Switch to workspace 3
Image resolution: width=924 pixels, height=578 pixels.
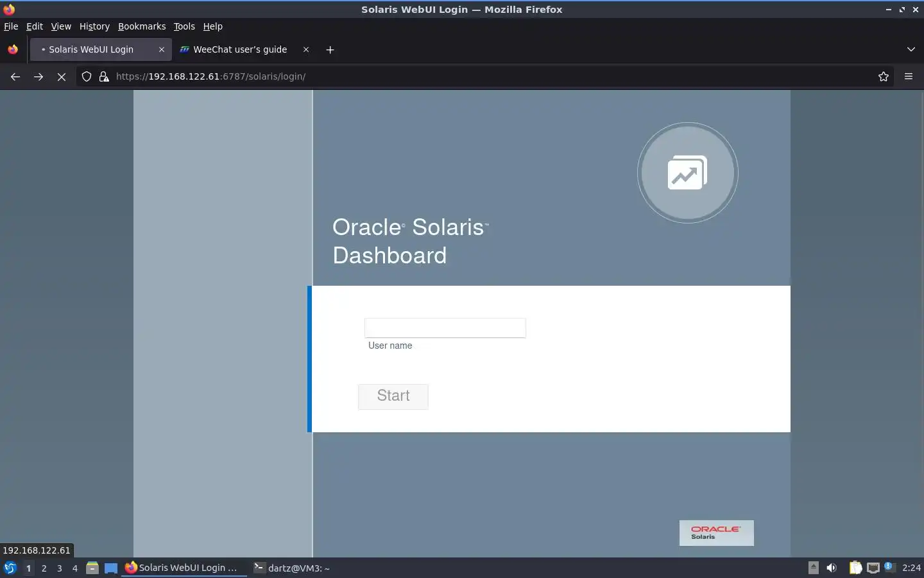(x=59, y=568)
